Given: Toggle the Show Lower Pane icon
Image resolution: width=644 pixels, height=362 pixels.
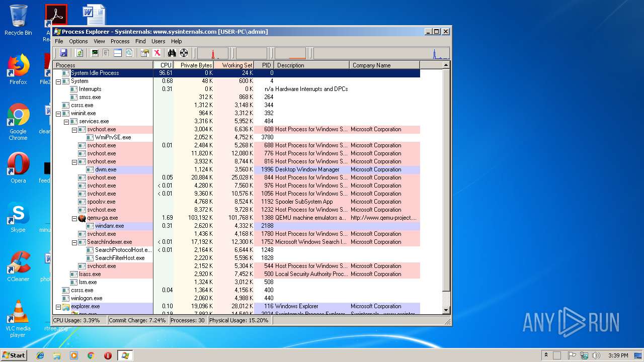Looking at the screenshot, I should [118, 53].
